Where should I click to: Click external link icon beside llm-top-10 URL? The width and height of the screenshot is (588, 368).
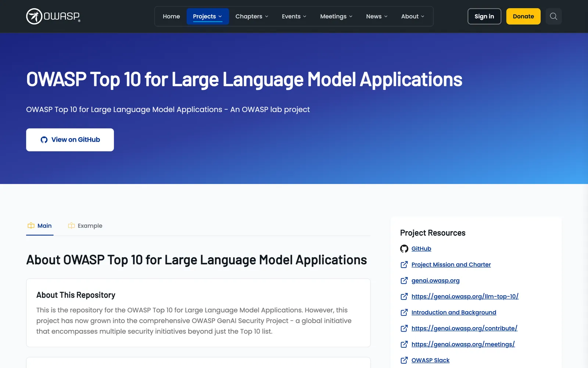pos(404,296)
